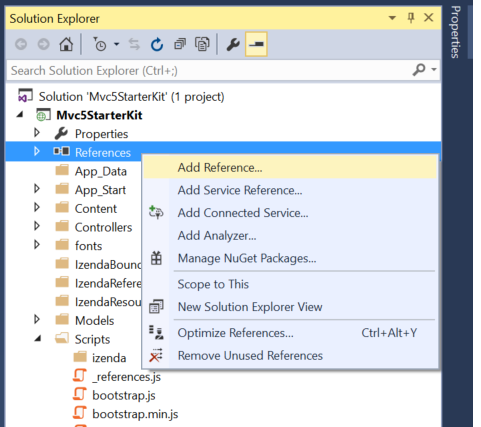The height and width of the screenshot is (427, 481).
Task: Collapse the Mvc5StarterKit project node
Action: coord(20,115)
